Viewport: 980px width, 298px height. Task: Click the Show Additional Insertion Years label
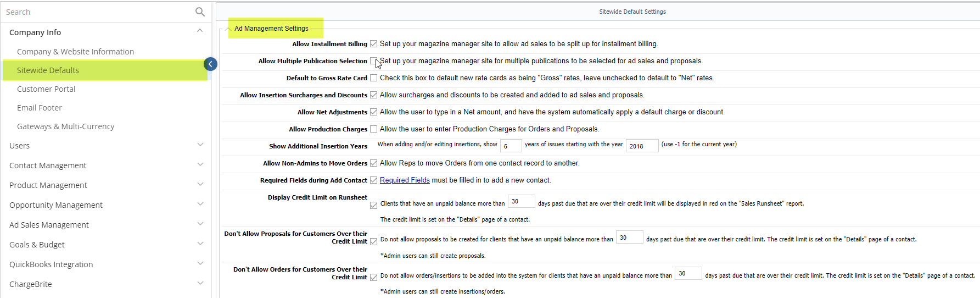(x=318, y=146)
